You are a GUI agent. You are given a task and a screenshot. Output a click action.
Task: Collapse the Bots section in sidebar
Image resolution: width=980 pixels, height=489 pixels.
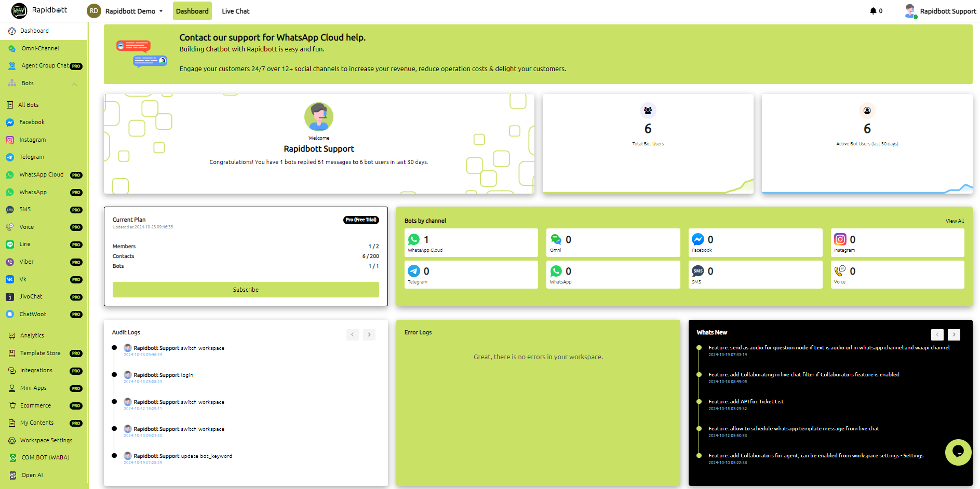[x=74, y=84]
